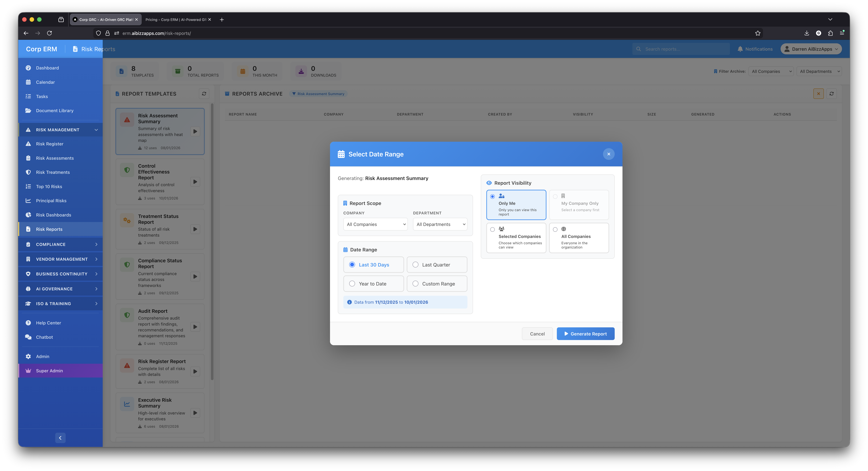
Task: Open the Department dropdown in Report Scope
Action: pos(440,224)
